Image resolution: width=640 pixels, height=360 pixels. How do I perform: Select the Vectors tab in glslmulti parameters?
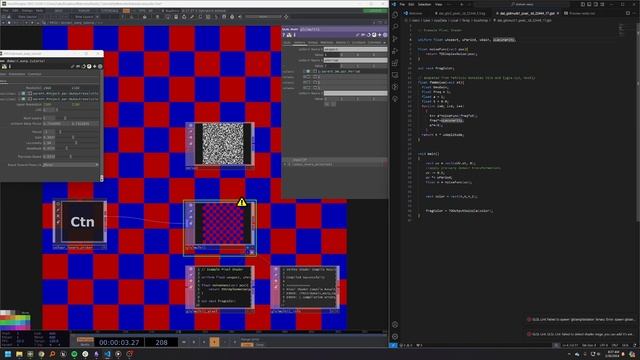[x=299, y=42]
